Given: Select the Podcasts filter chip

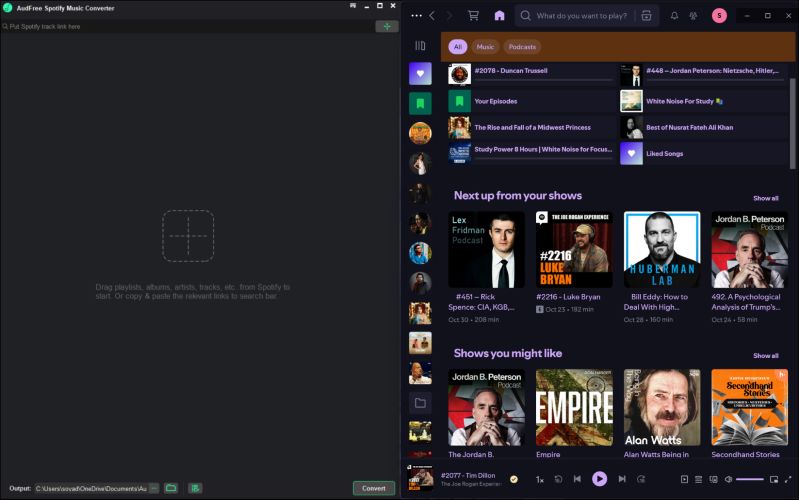Looking at the screenshot, I should [x=522, y=47].
